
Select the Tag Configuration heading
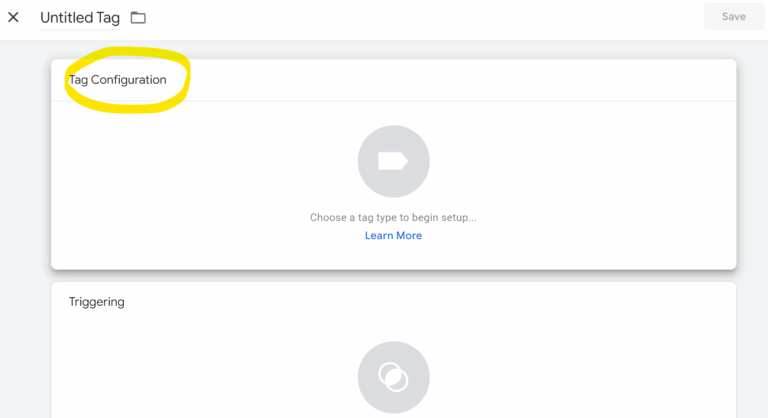click(x=118, y=80)
